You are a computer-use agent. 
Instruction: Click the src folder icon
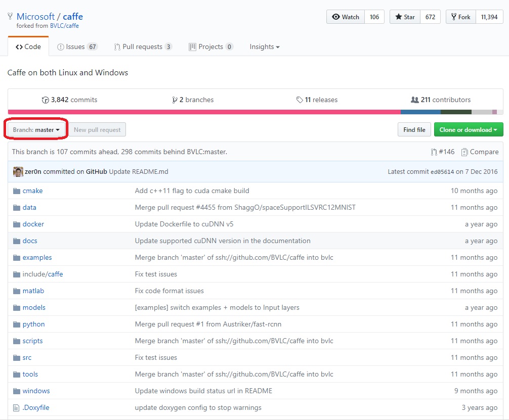17,358
